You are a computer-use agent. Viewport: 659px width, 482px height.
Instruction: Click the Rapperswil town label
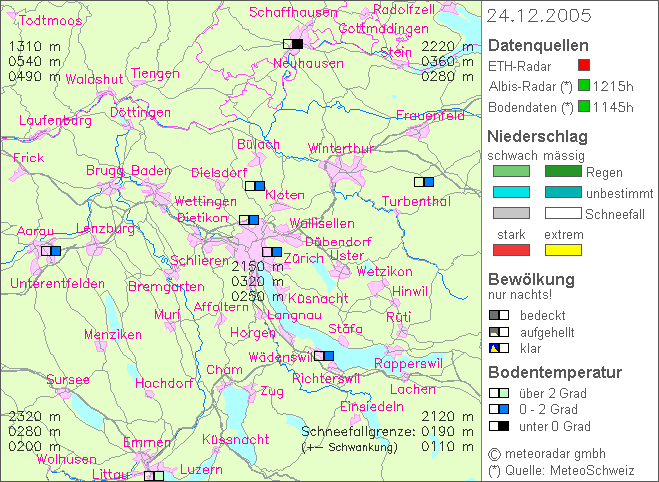[x=409, y=363]
